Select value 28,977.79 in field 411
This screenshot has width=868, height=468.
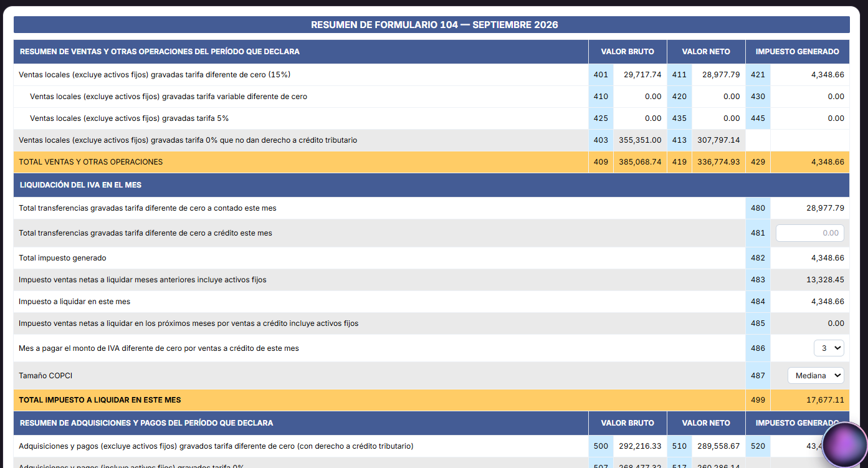tap(721, 75)
